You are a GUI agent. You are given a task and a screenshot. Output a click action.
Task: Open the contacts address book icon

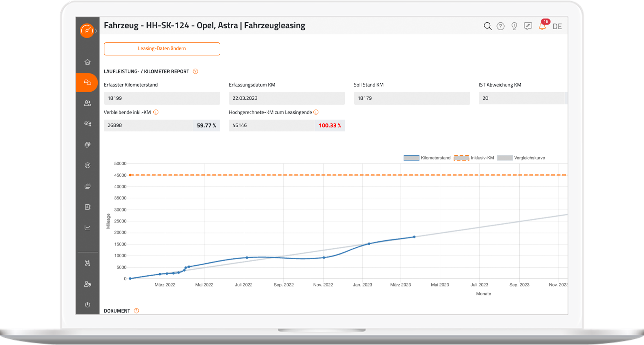(87, 207)
